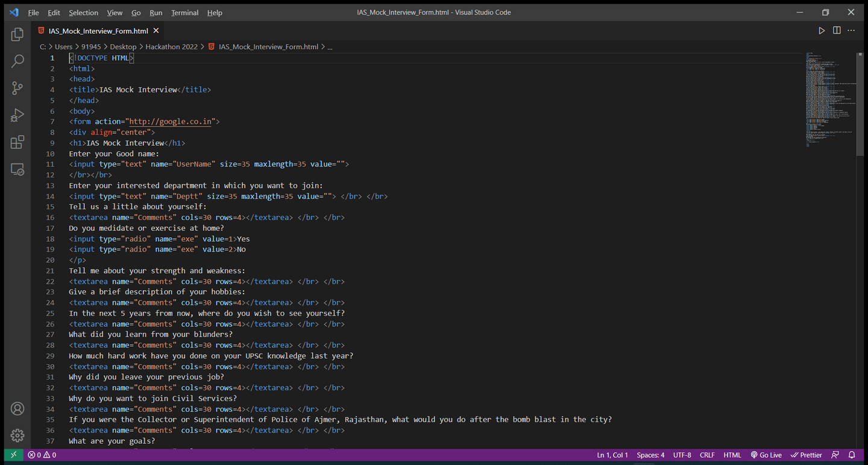Change language mode via HTML indicator

(x=732, y=455)
